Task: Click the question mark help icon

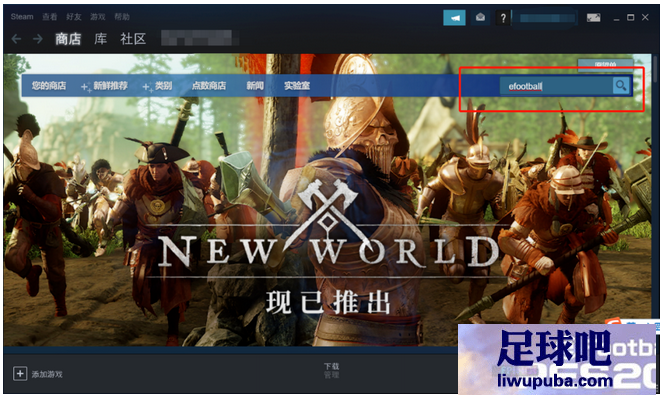Action: pyautogui.click(x=503, y=18)
